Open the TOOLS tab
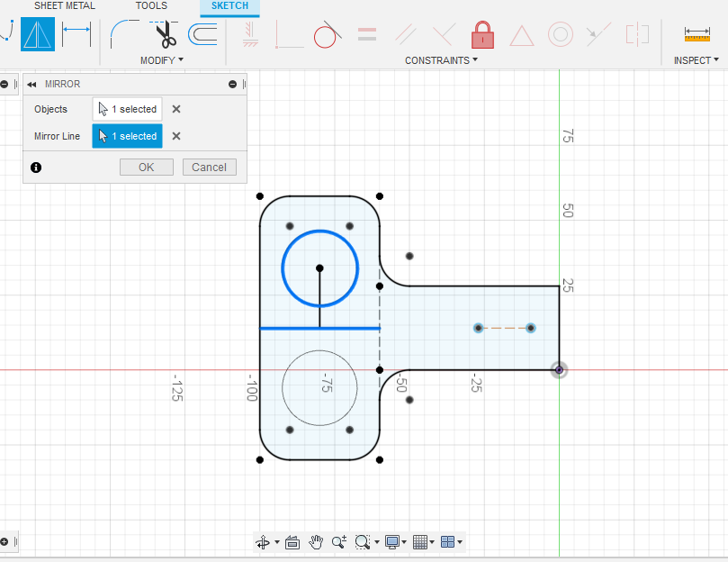 click(x=151, y=5)
